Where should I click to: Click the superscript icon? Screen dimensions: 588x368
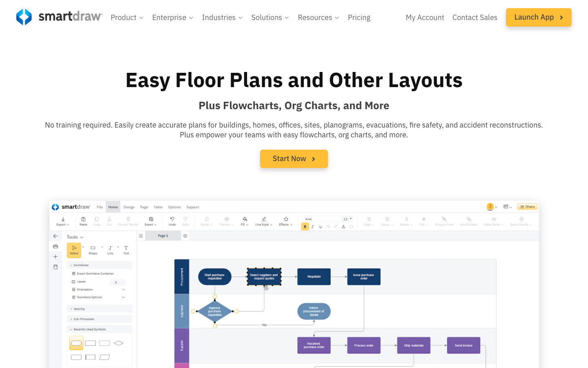(336, 227)
